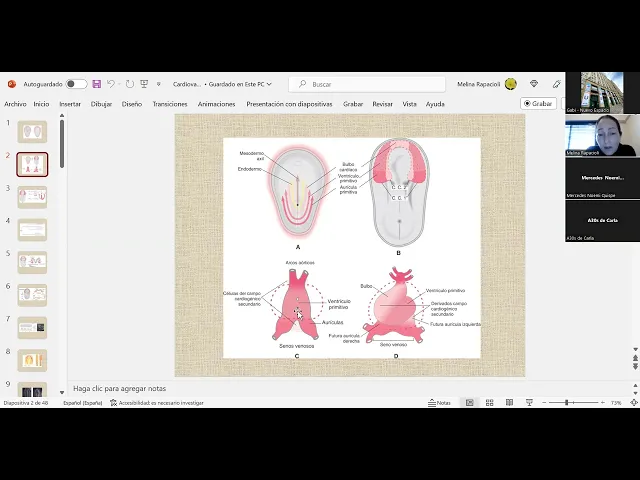Select slide 2 thumbnail

pyautogui.click(x=32, y=164)
